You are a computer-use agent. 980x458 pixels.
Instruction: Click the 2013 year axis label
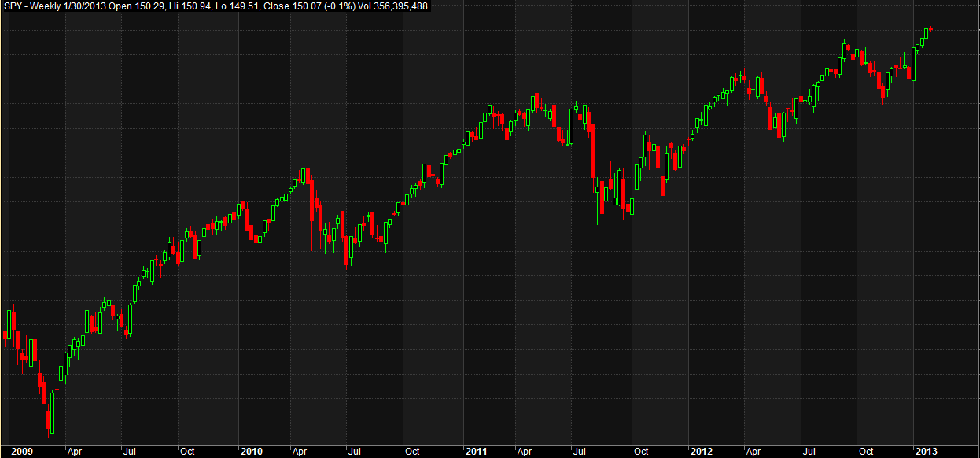click(927, 452)
